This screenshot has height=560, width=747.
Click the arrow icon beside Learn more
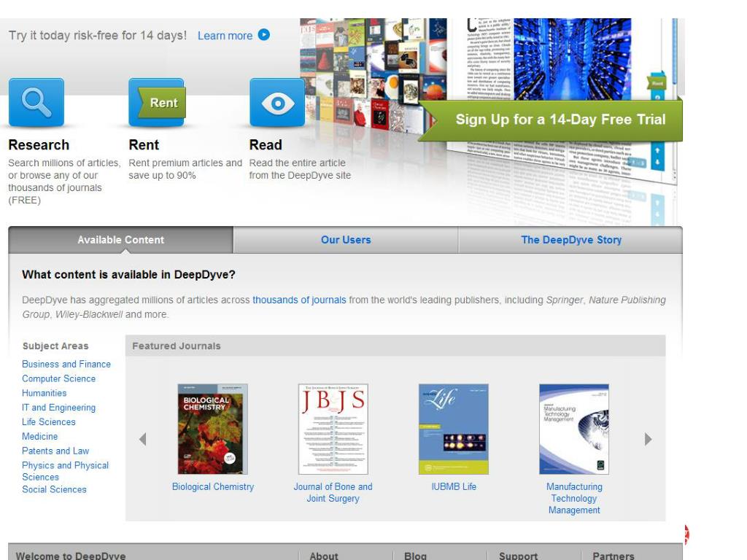[x=264, y=35]
